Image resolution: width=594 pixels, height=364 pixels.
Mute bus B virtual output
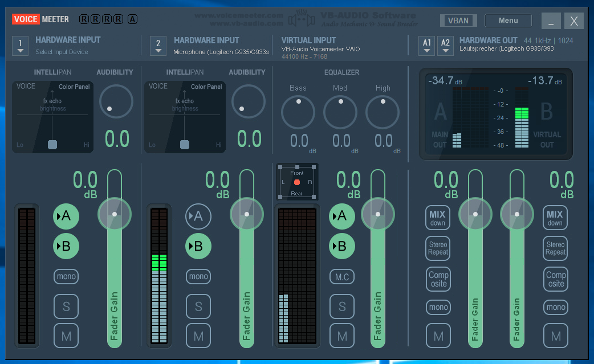click(556, 336)
